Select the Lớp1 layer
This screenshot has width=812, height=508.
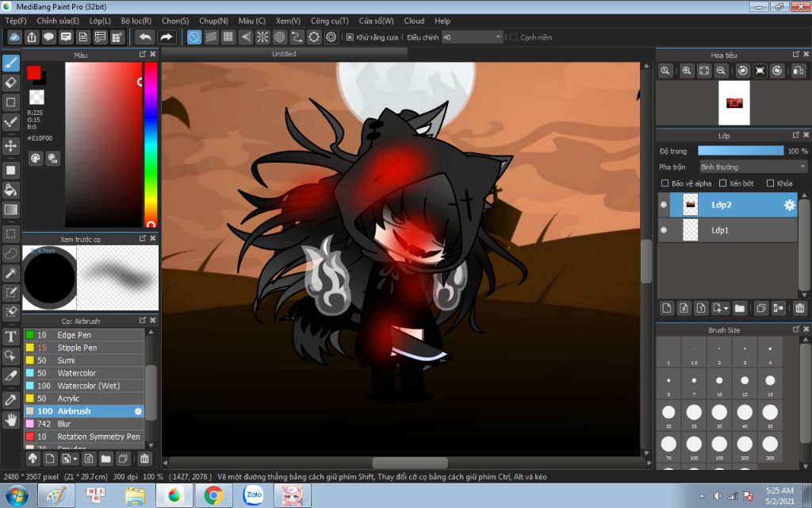728,230
